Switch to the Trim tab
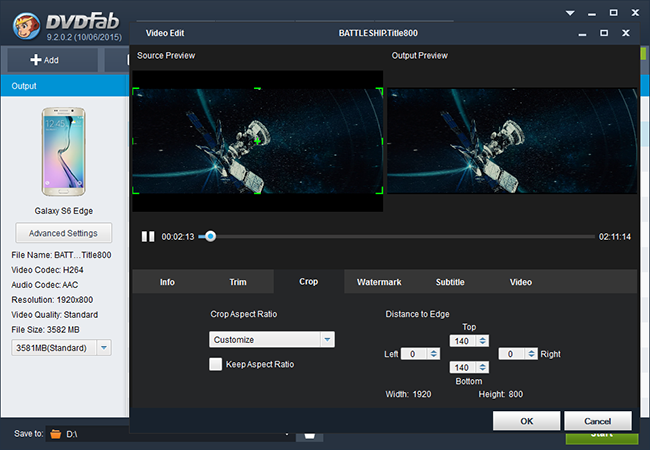Viewport: 650px width, 450px height. coord(238,282)
